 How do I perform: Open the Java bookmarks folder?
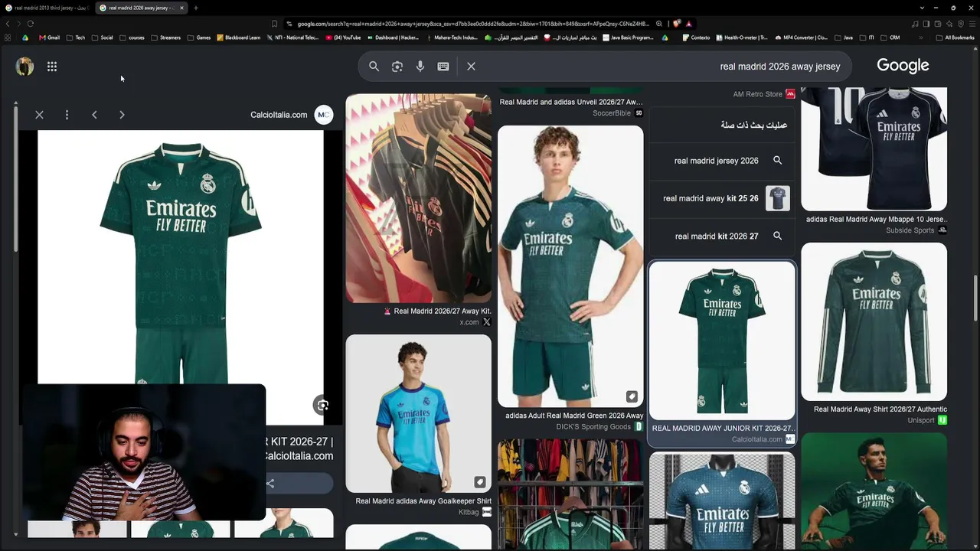(844, 37)
